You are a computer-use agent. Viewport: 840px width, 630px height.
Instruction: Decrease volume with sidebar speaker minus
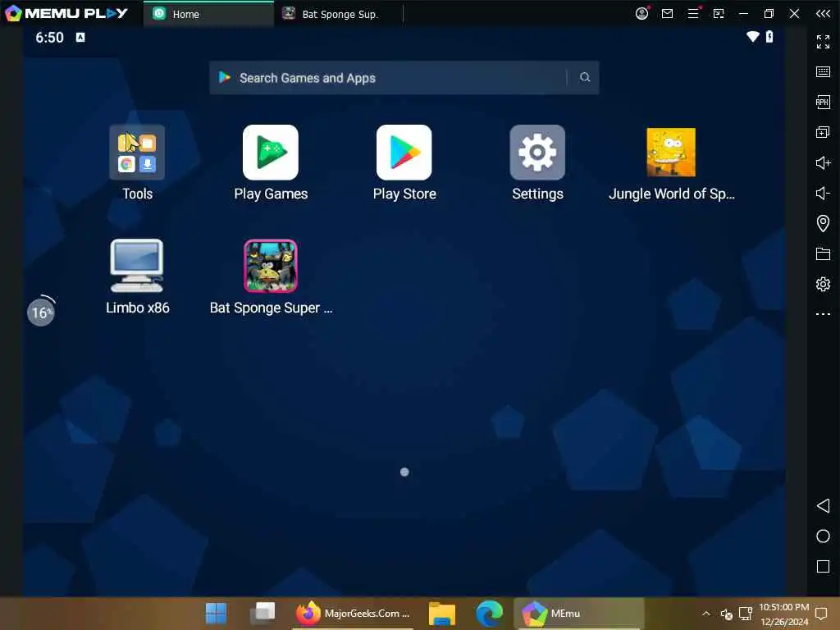823,193
